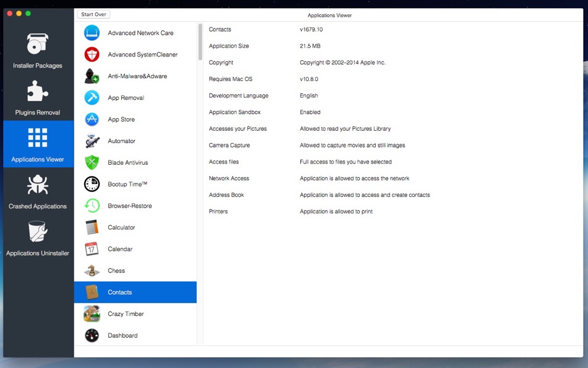
Task: Switch to the Plugins Removal tab label
Action: 38,112
